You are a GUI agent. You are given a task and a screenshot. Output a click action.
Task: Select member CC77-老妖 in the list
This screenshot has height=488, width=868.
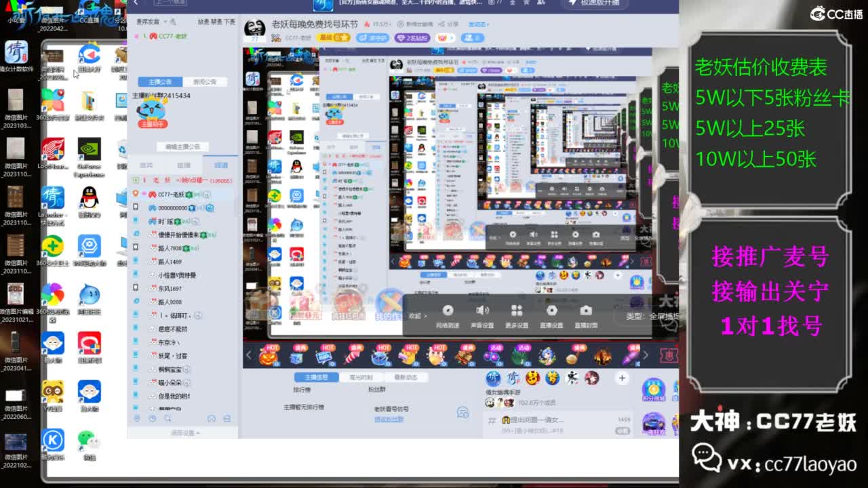point(183,195)
